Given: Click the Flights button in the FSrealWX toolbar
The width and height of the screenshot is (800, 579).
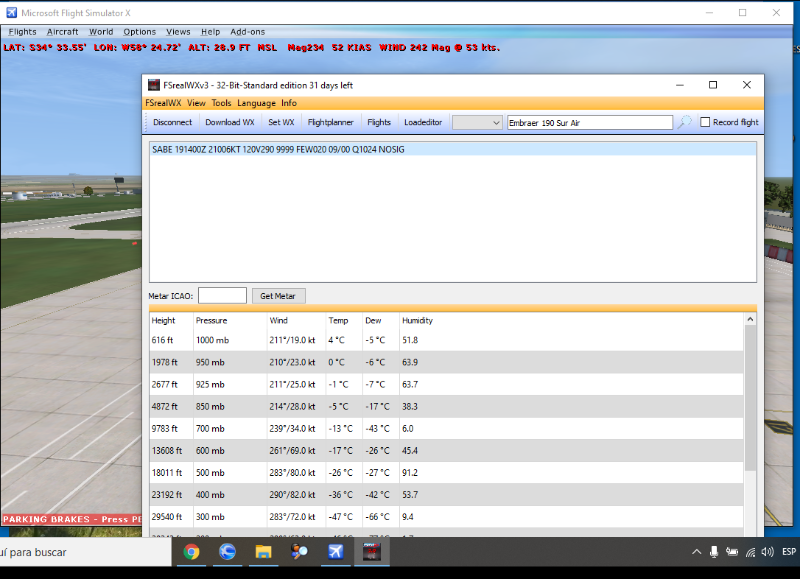Looking at the screenshot, I should click(x=379, y=122).
